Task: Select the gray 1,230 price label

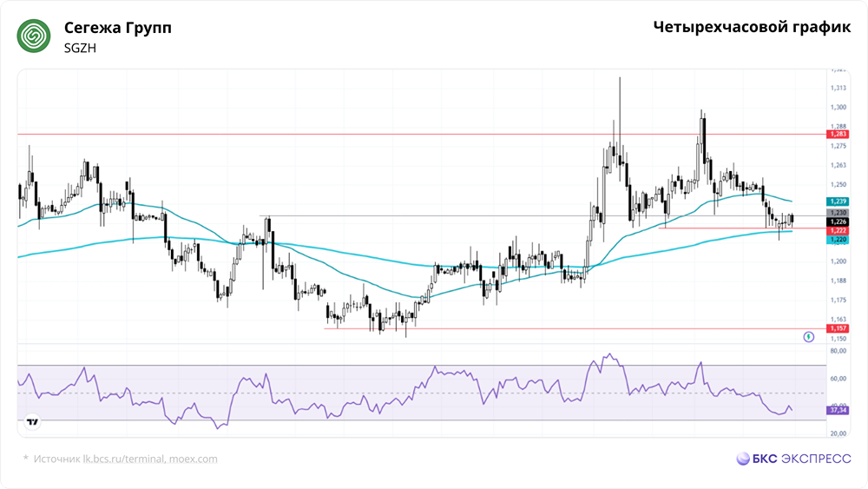Action: [838, 213]
